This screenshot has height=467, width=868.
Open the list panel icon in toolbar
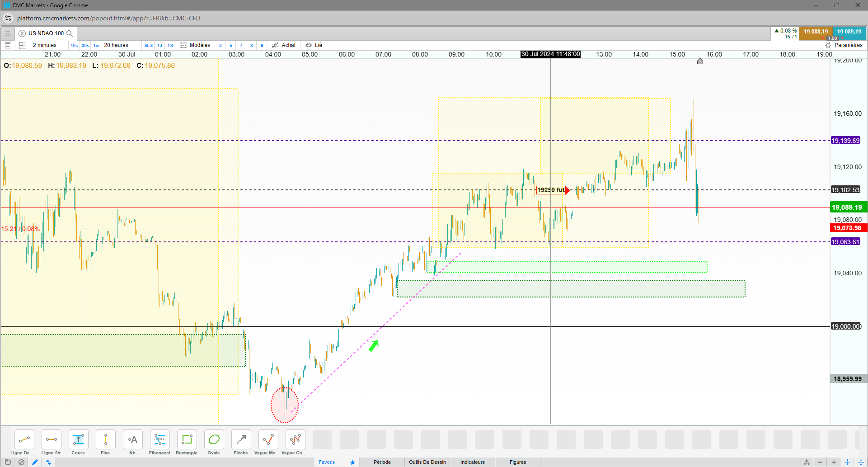[8, 45]
